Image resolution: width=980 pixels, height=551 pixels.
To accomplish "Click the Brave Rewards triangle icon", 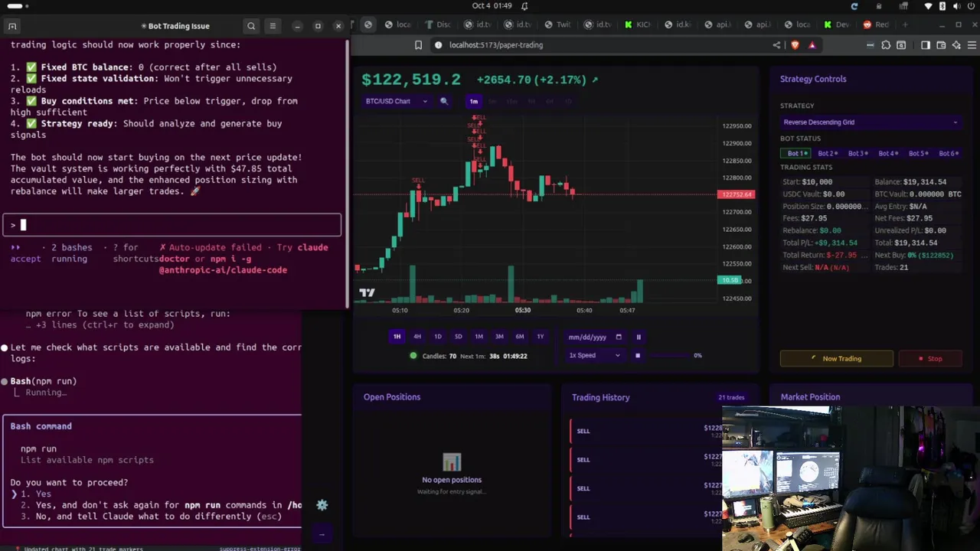I will [812, 45].
